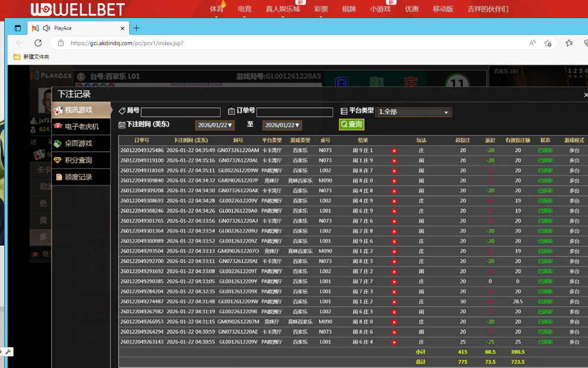Click the 局号 input field

pyautogui.click(x=181, y=112)
